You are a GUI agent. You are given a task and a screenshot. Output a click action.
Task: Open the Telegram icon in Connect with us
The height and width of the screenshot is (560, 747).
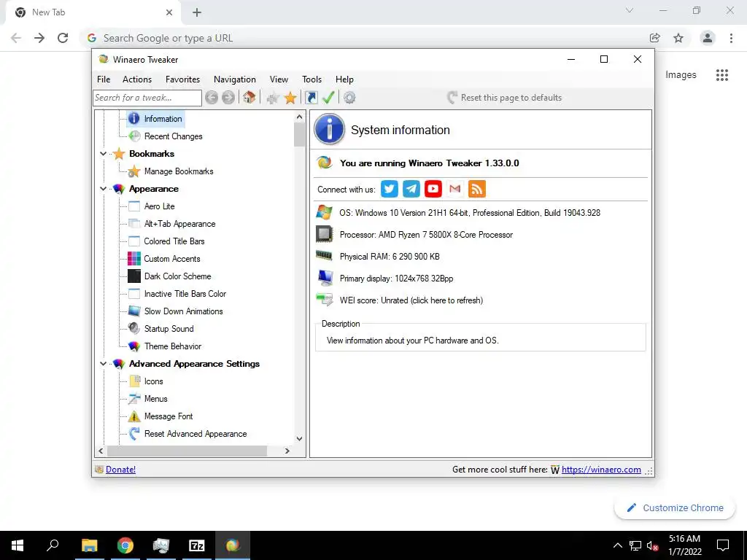click(x=411, y=189)
